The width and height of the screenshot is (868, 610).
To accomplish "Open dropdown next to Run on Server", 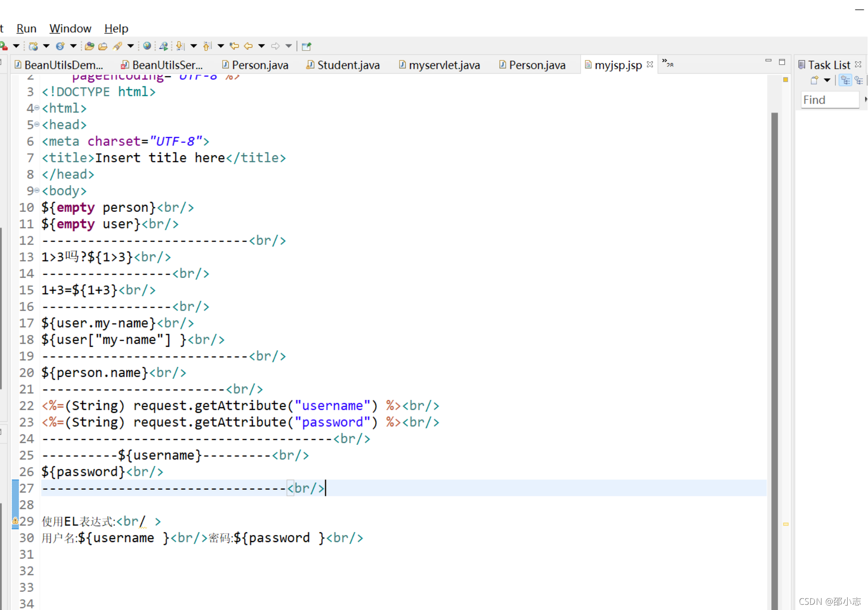I will coord(16,46).
